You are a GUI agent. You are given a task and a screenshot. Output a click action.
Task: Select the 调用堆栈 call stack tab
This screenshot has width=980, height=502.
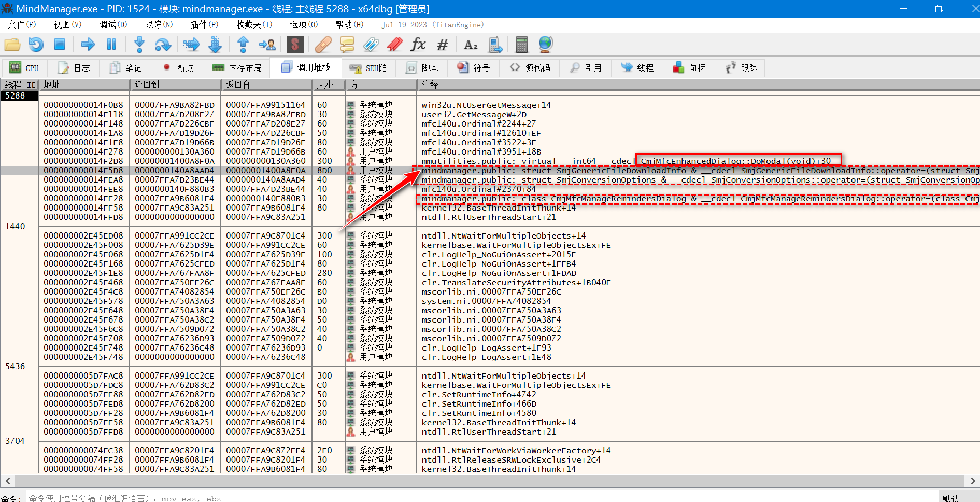[306, 67]
